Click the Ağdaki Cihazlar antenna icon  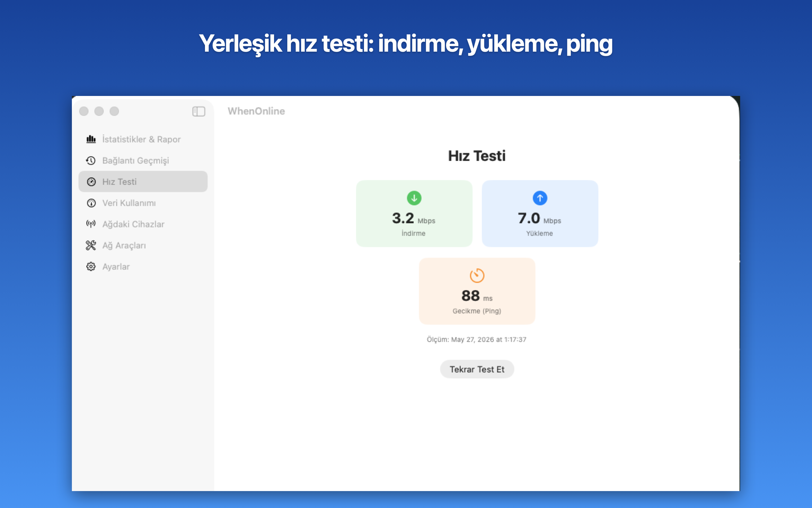pos(91,224)
